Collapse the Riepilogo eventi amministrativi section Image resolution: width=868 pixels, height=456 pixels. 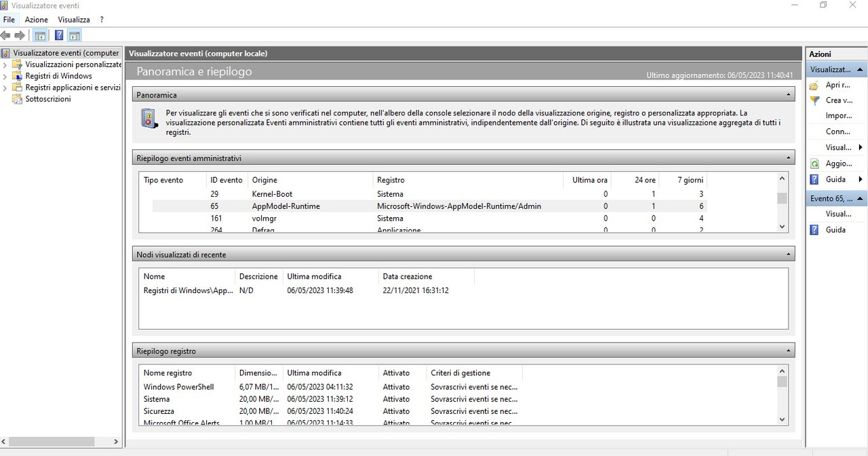click(789, 158)
